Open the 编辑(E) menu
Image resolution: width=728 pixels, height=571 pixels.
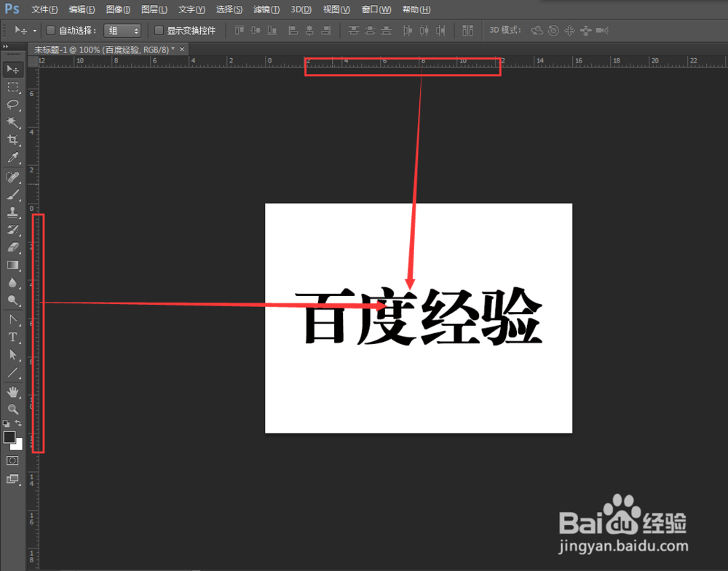(82, 9)
